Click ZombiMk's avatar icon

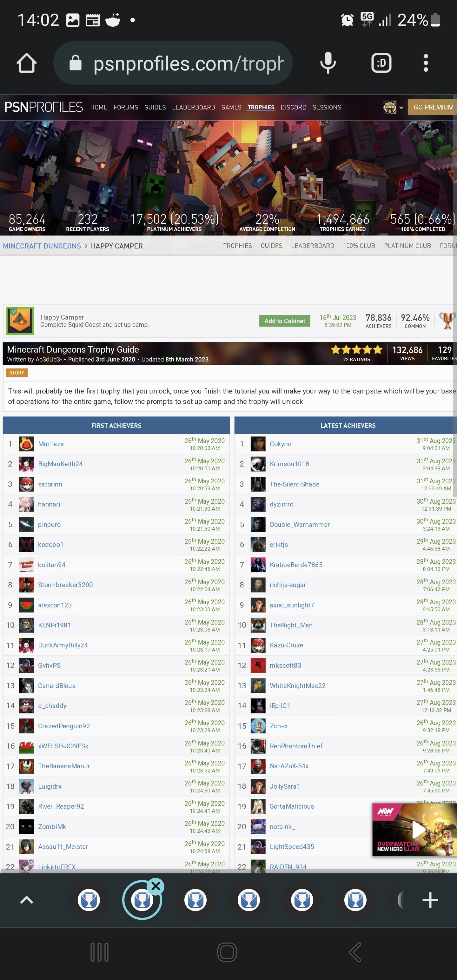(x=26, y=827)
